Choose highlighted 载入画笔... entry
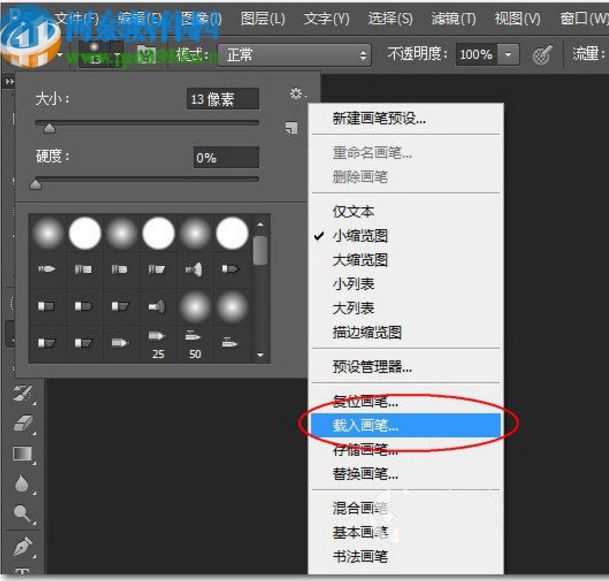Image resolution: width=609 pixels, height=581 pixels. 406,425
